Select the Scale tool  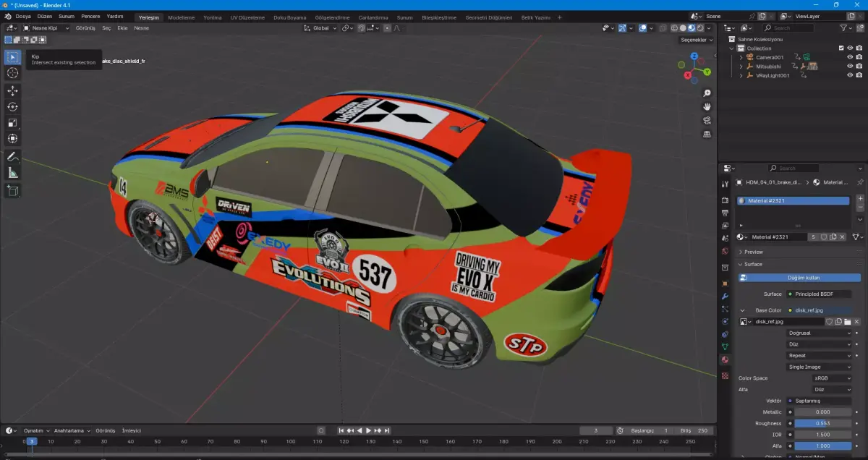click(x=12, y=122)
